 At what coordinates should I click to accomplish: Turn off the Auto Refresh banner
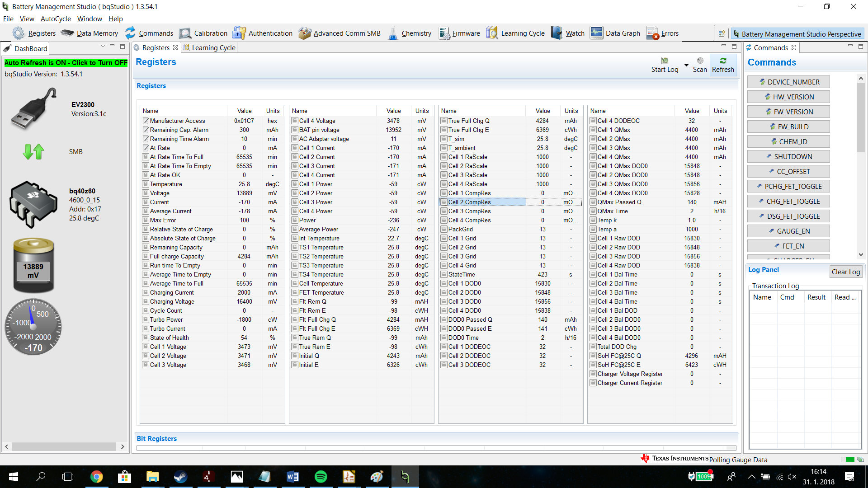pos(66,63)
